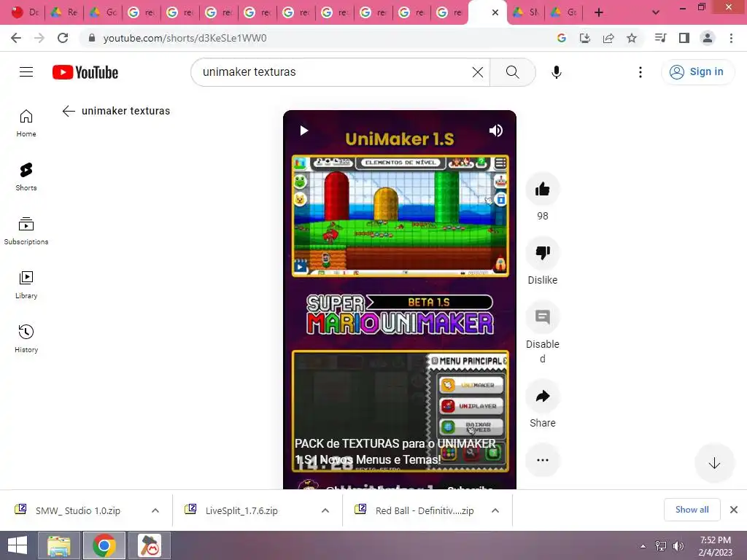Focus the address bar URL
Screen dimensions: 747x560
click(x=185, y=38)
